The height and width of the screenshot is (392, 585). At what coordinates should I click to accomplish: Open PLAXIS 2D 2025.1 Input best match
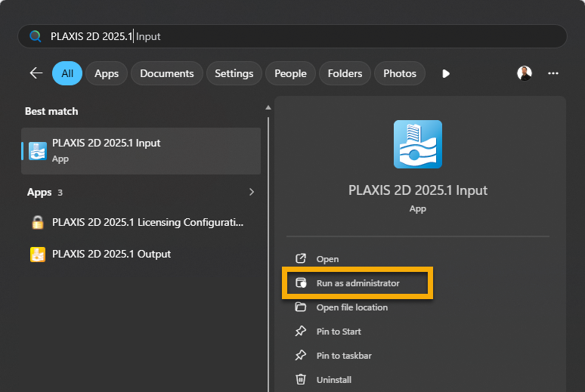(x=141, y=151)
